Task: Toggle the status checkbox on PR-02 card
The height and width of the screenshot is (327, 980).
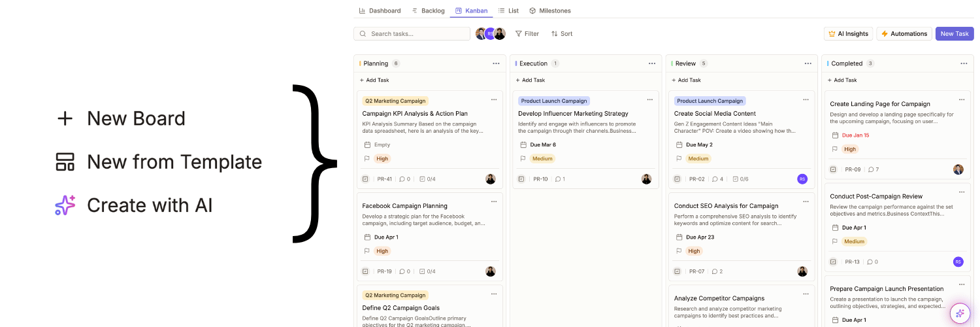Action: point(678,179)
